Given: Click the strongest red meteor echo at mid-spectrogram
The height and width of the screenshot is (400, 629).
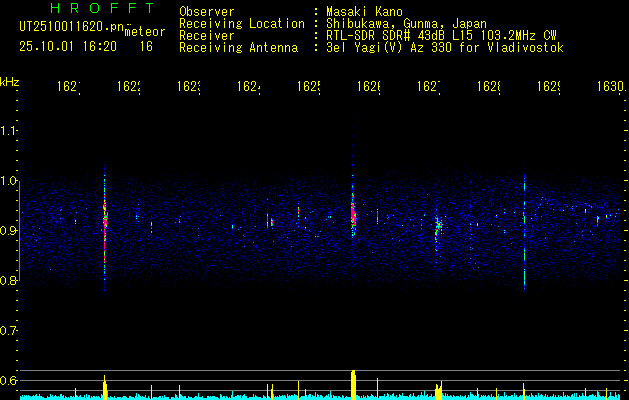Looking at the screenshot, I should 353,215.
